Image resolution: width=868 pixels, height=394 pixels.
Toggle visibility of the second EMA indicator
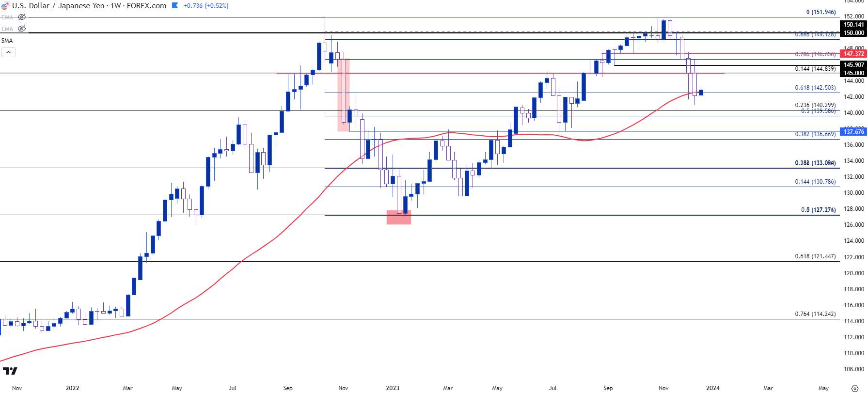22,29
